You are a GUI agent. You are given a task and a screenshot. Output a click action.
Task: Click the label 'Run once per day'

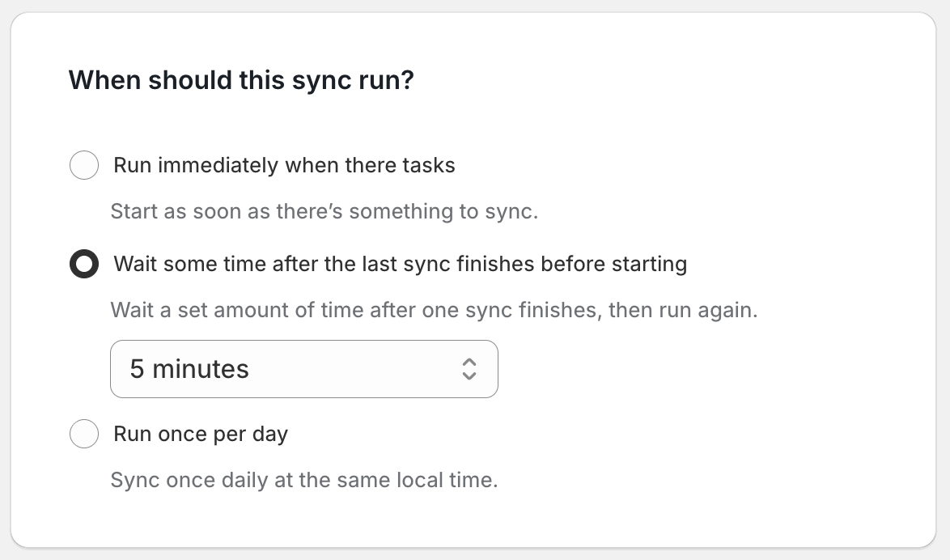200,434
